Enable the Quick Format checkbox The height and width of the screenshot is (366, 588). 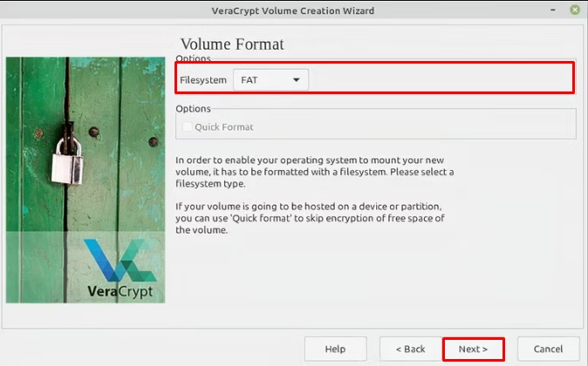(187, 126)
